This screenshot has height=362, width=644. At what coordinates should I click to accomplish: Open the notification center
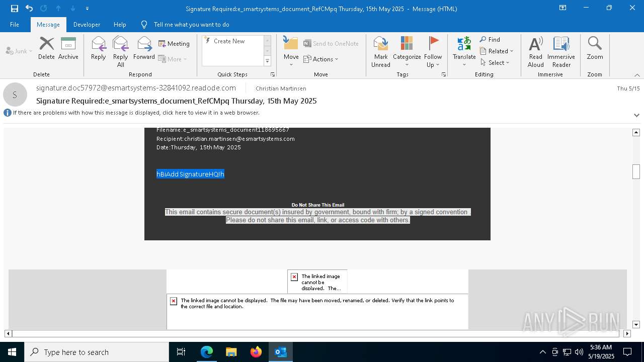627,352
